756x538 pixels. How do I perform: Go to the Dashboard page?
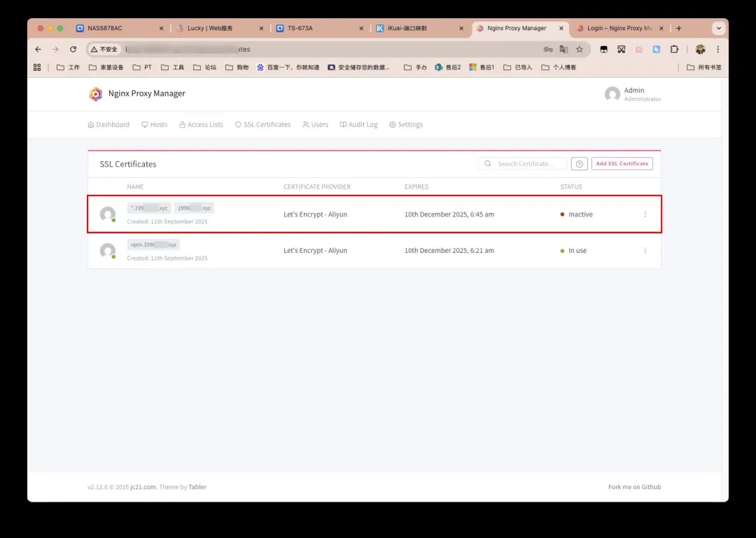click(x=108, y=125)
